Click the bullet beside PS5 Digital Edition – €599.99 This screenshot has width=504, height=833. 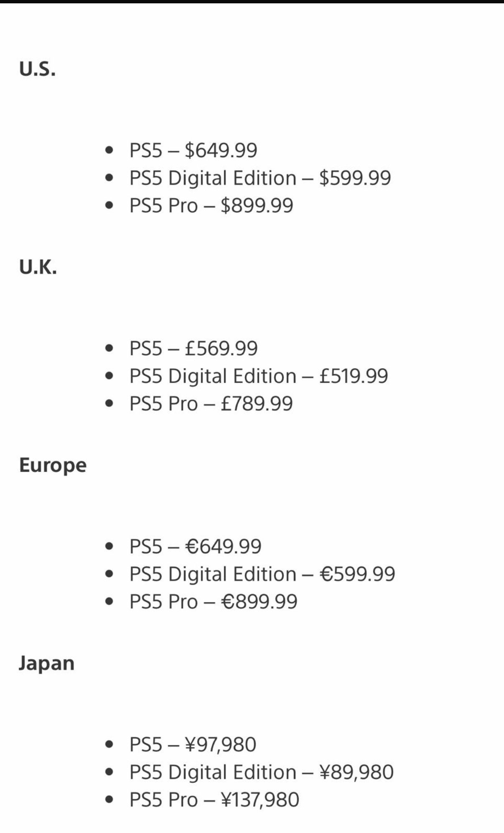[109, 574]
